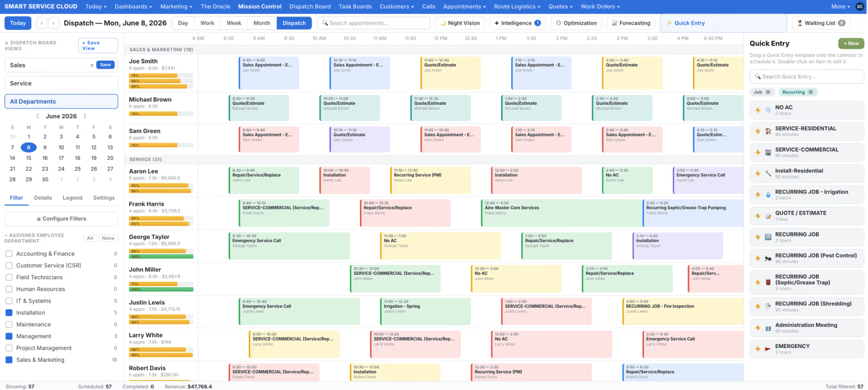Image resolution: width=868 pixels, height=390 pixels.
Task: Open the Details tab
Action: click(43, 198)
